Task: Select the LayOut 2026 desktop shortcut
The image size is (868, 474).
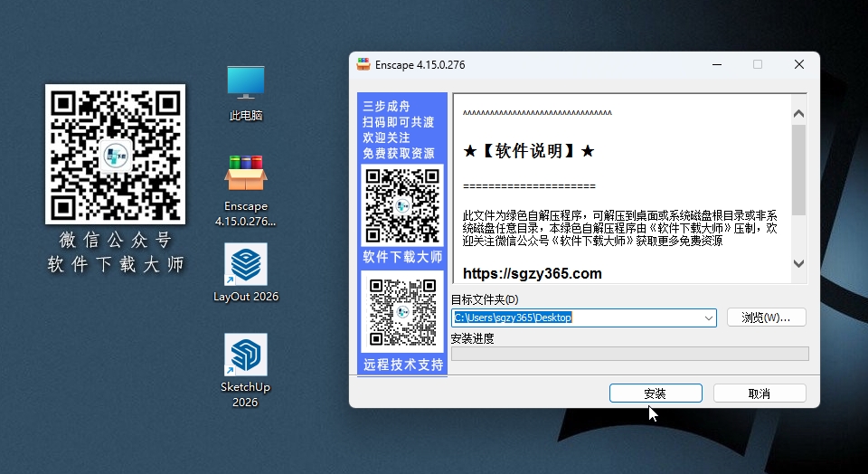Action: click(246, 273)
